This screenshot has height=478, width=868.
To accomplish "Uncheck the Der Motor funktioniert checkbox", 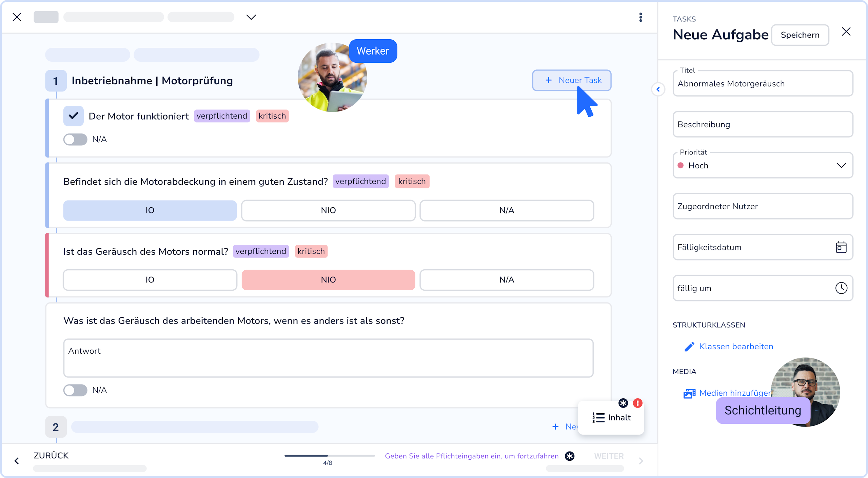I will point(73,116).
